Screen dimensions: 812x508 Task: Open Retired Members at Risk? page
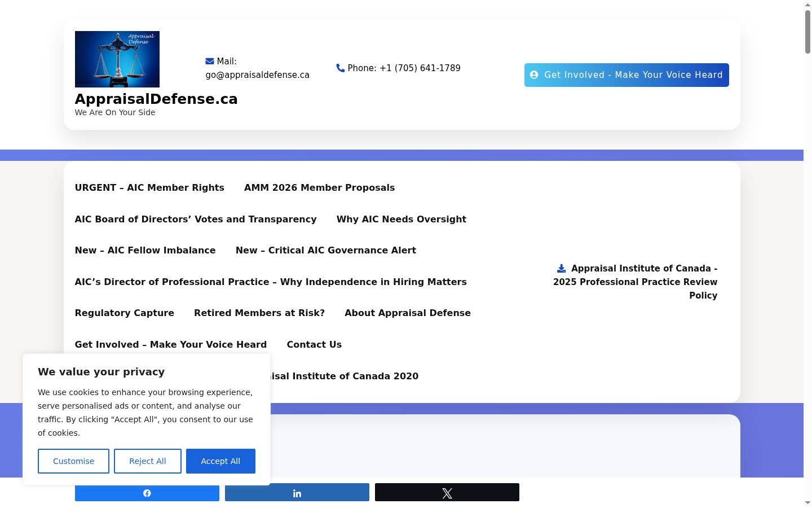tap(259, 313)
